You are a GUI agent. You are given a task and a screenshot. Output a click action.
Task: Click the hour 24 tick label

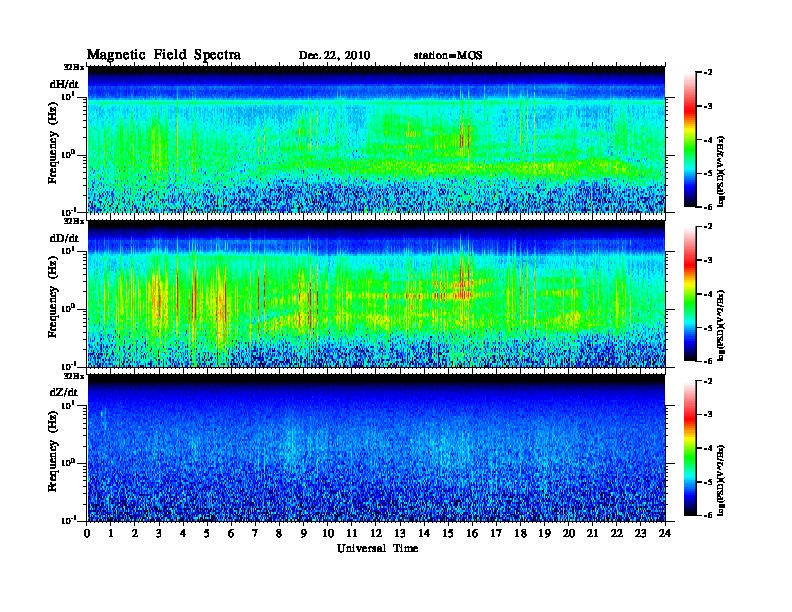(x=665, y=533)
